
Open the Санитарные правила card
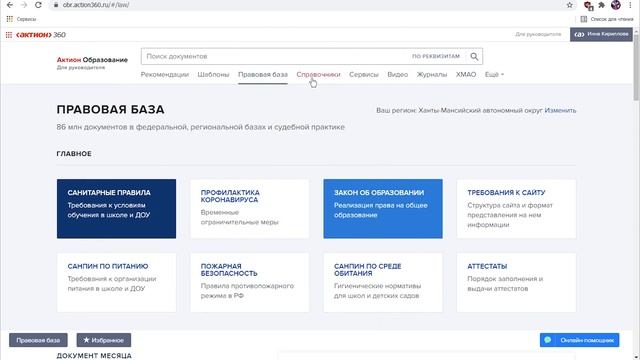(x=116, y=209)
